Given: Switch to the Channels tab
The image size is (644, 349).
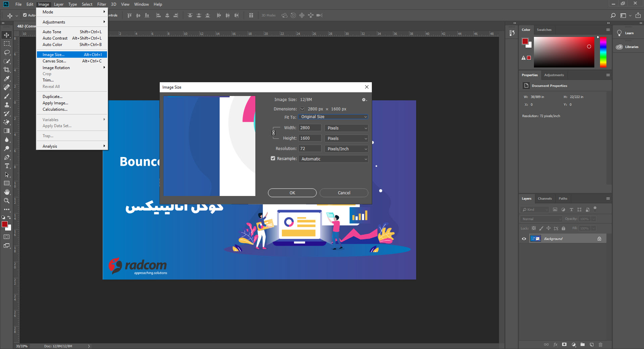Looking at the screenshot, I should point(545,198).
